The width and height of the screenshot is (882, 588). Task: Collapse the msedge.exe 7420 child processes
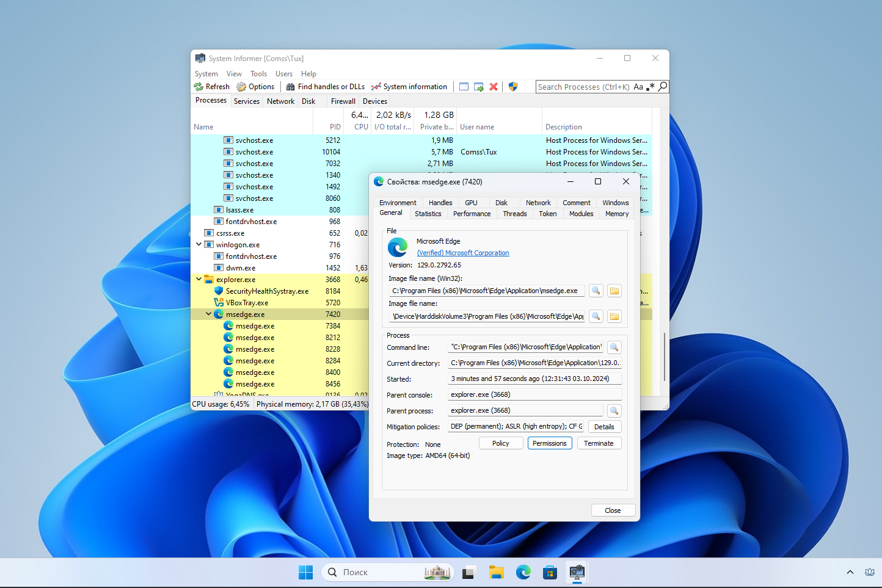click(x=209, y=314)
